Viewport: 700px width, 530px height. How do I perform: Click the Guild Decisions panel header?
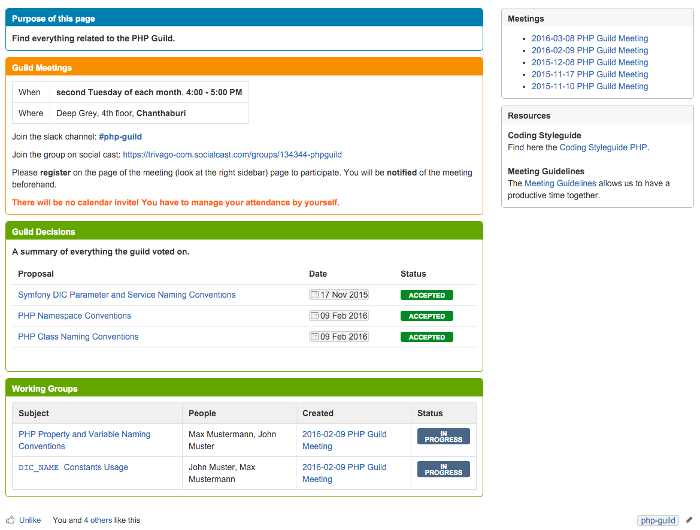click(x=244, y=231)
